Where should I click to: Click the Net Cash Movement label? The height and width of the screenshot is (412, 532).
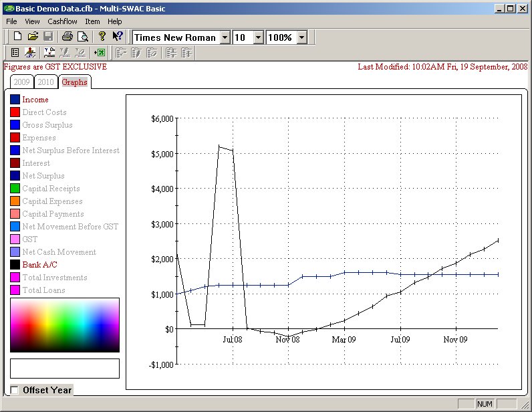pyautogui.click(x=59, y=252)
